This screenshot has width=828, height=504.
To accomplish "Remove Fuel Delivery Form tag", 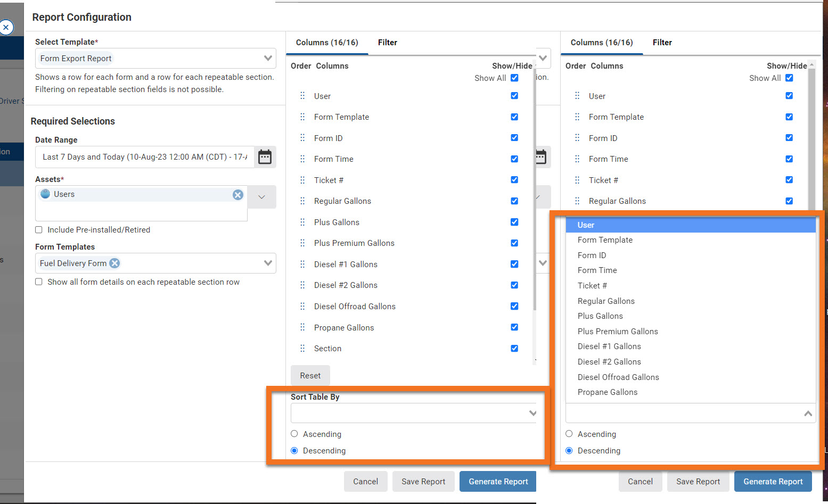I will click(114, 263).
